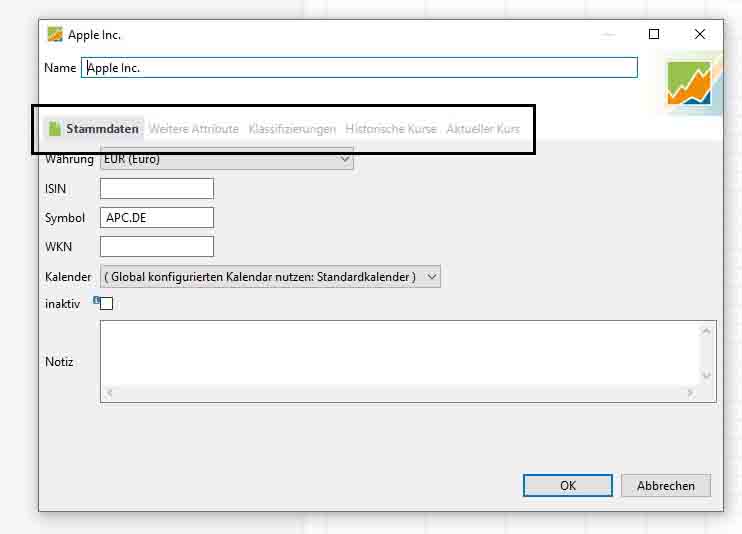
Task: Toggle the inaktiv checkbox
Action: click(106, 303)
